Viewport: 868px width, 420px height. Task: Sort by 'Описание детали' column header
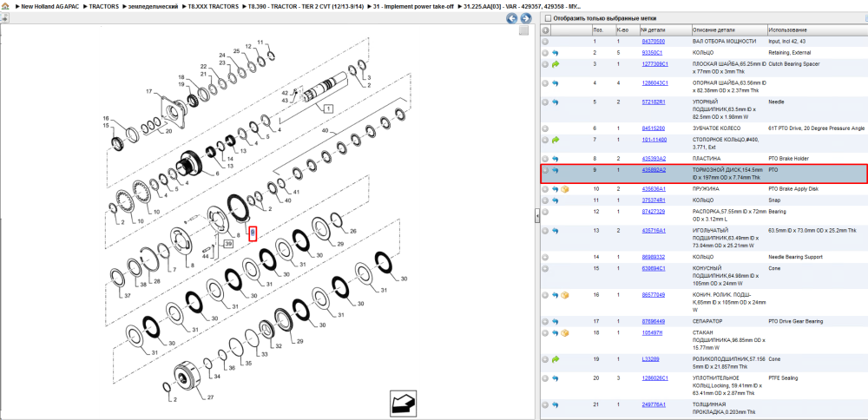click(x=729, y=30)
